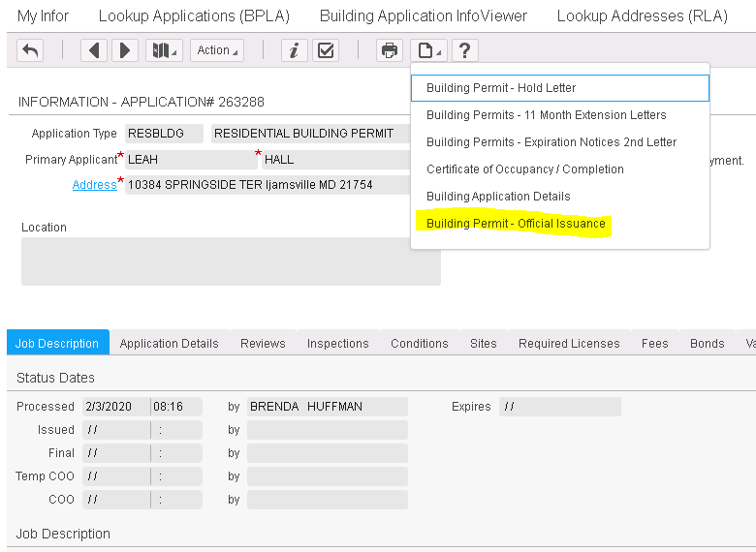Switch to Application Details tab
756x552 pixels.
coord(170,343)
